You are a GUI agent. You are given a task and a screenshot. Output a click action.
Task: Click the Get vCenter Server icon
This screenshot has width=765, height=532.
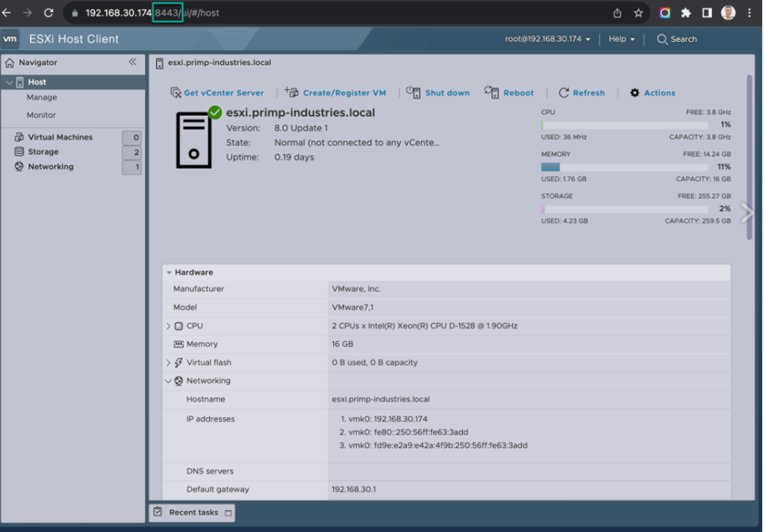point(176,93)
